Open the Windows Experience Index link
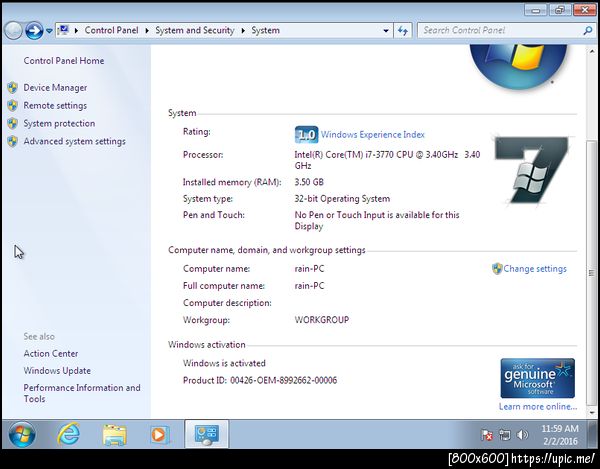The height and width of the screenshot is (469, 600). point(373,135)
